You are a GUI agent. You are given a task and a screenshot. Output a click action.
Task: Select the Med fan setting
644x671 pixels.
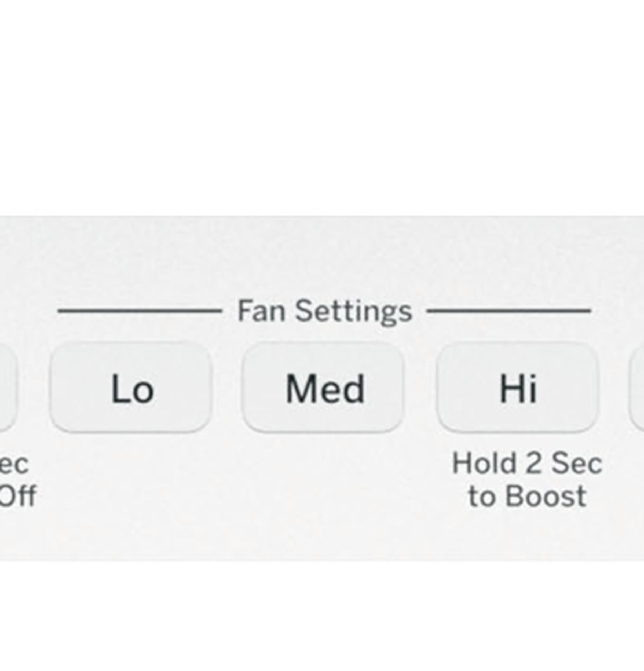(x=323, y=388)
